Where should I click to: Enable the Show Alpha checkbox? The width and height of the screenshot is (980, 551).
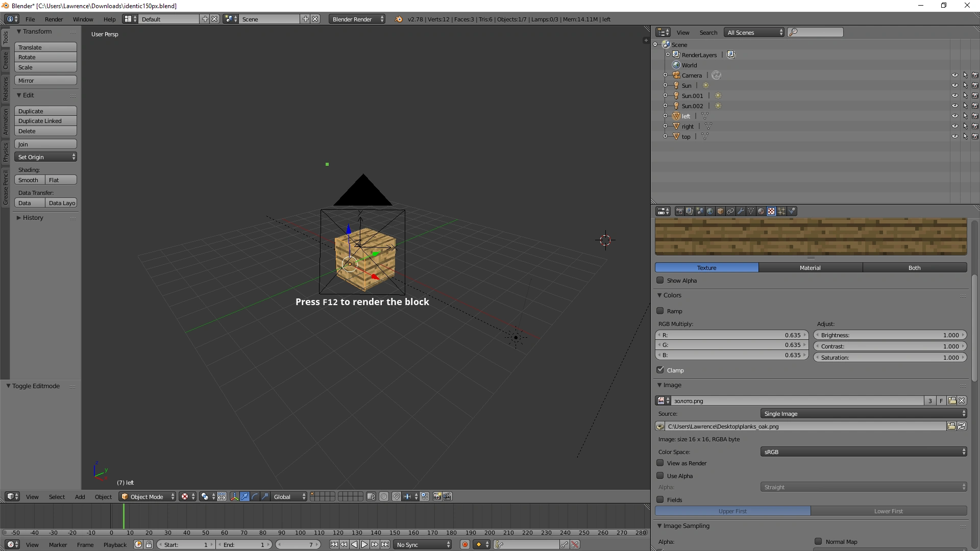[660, 280]
